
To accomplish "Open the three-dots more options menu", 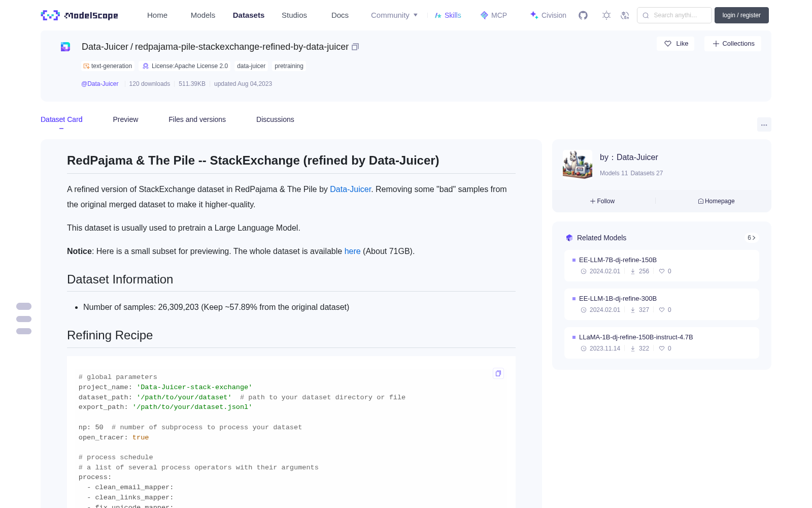I will [x=764, y=124].
